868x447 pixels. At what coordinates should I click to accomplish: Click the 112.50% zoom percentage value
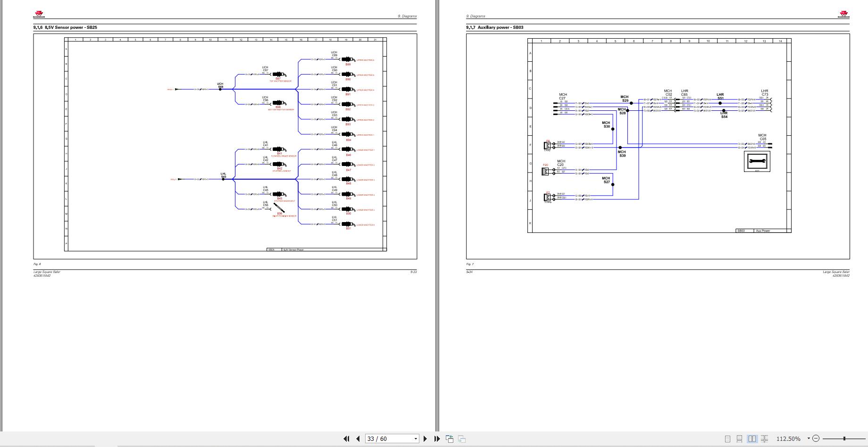click(x=788, y=439)
